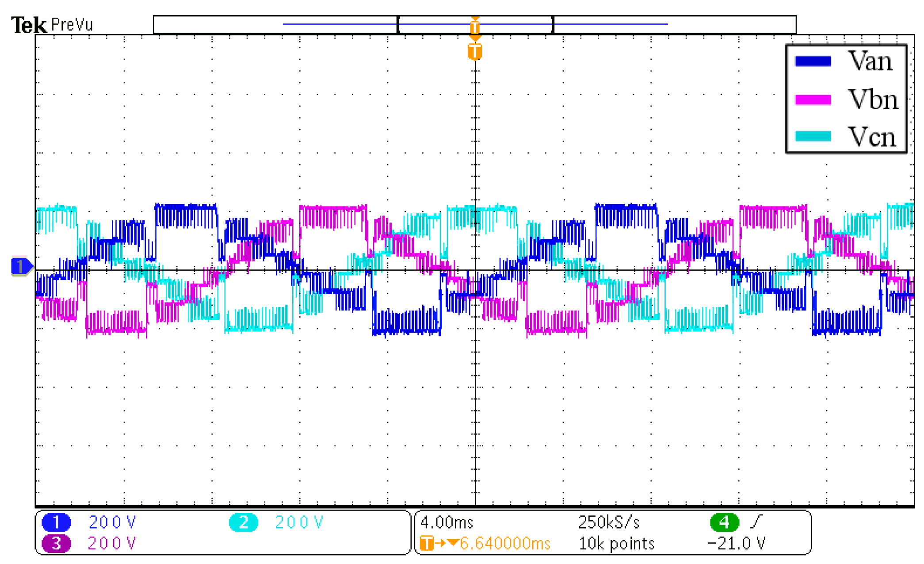Click the magenta Vbn legend swatch
This screenshot has width=924, height=564.
pyautogui.click(x=813, y=100)
